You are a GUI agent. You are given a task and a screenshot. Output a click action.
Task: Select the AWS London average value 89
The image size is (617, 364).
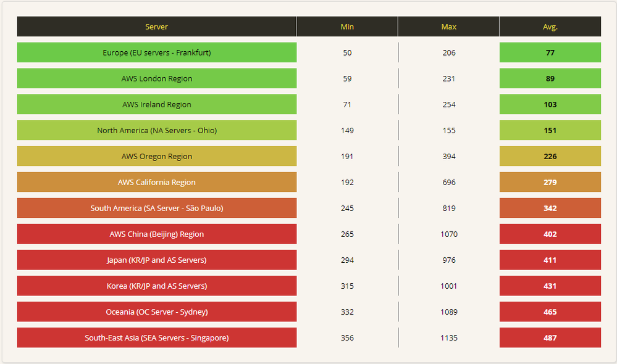550,78
